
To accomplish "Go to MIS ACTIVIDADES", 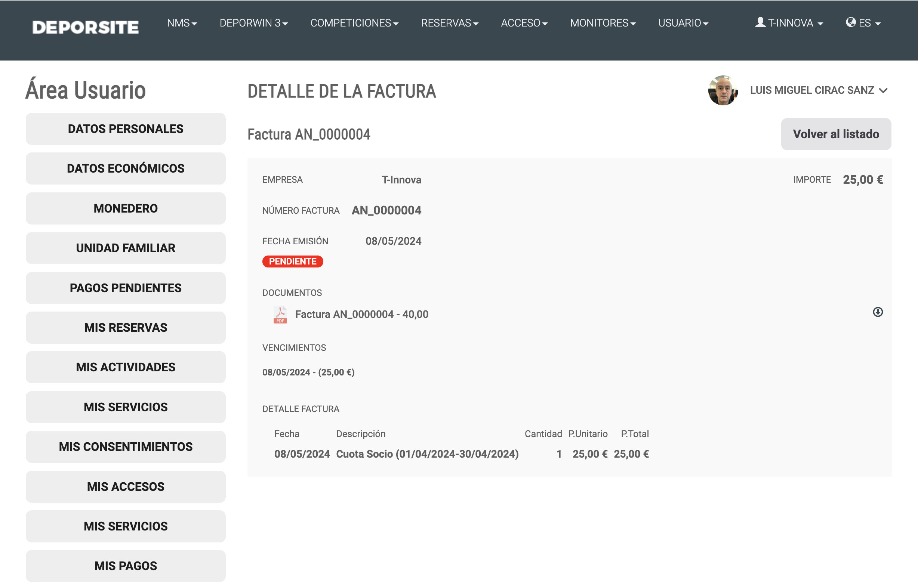I will pos(126,367).
